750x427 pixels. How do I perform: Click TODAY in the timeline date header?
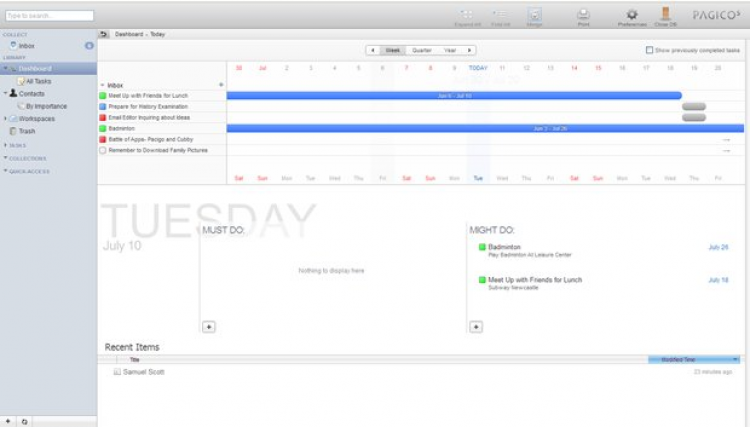[x=478, y=68]
